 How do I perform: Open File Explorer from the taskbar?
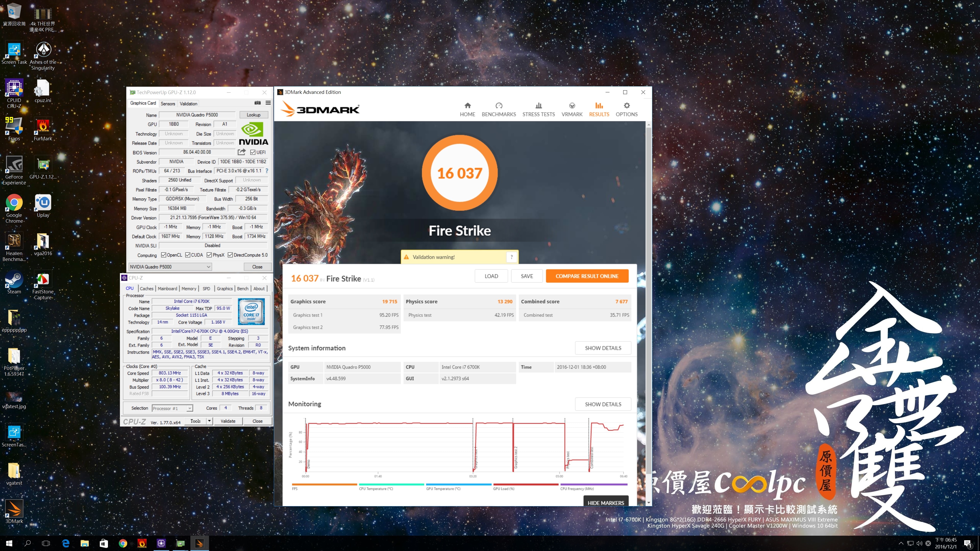tap(84, 543)
